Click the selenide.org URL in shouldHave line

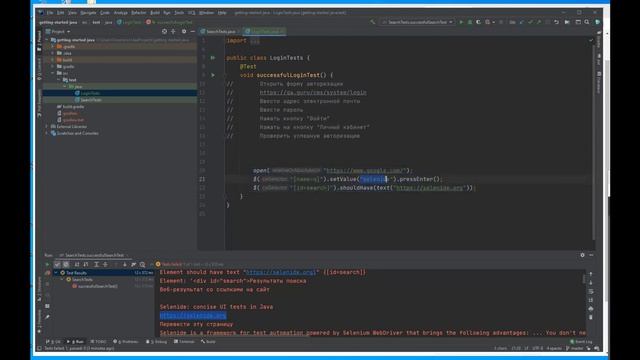[x=430, y=188]
